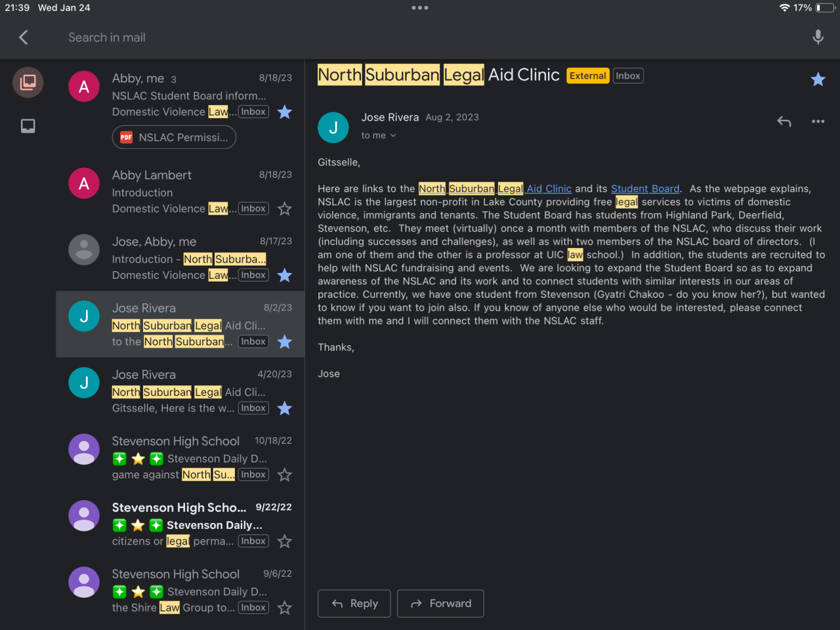840x630 pixels.
Task: Open Abby Lambert's Introduction email
Action: 180,192
